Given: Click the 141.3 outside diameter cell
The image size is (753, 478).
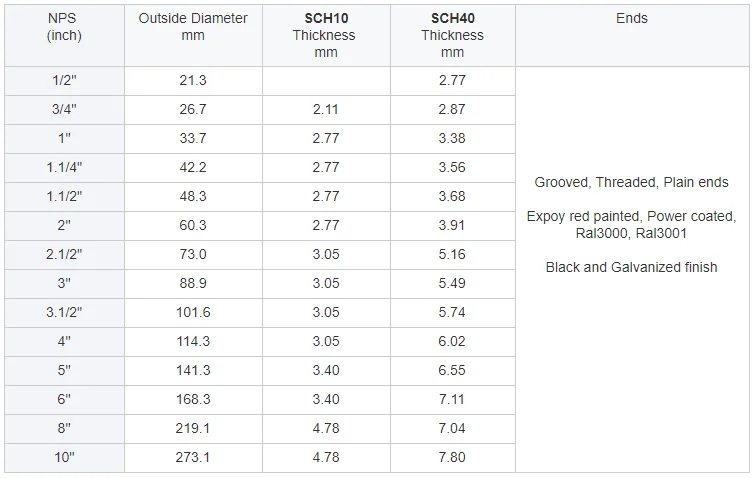Looking at the screenshot, I should pyautogui.click(x=193, y=371).
